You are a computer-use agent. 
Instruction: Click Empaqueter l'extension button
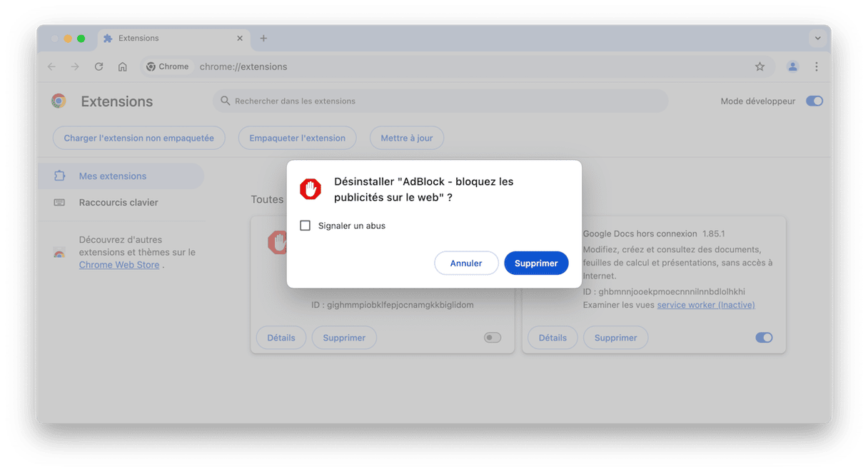(x=298, y=138)
